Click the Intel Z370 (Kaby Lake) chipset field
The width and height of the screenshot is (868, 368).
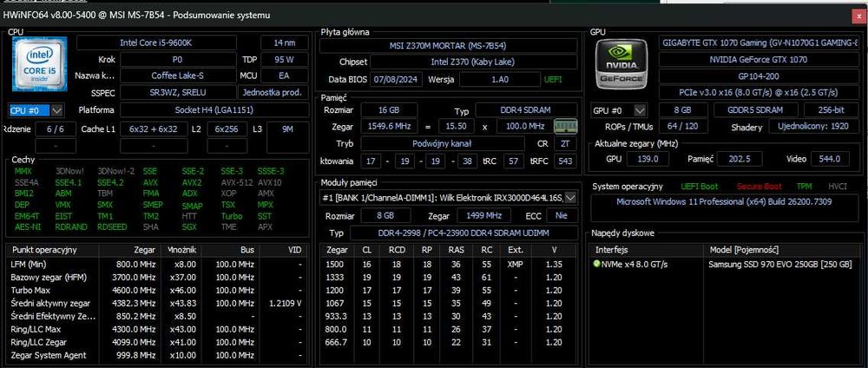coord(473,62)
